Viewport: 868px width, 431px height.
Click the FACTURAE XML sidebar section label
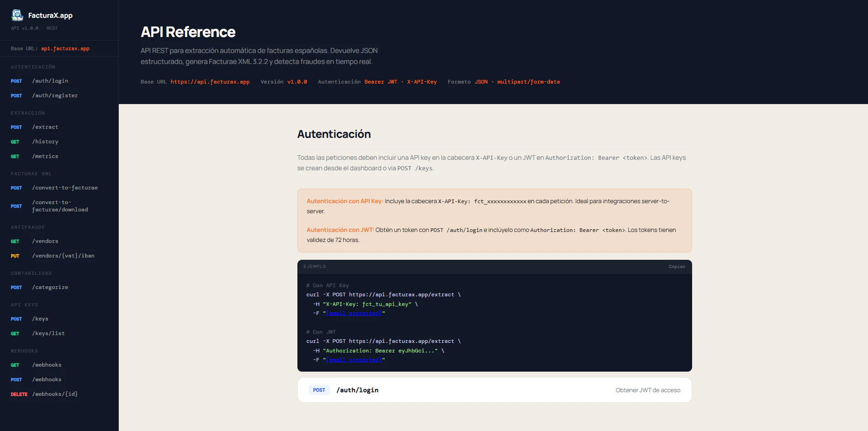point(31,174)
